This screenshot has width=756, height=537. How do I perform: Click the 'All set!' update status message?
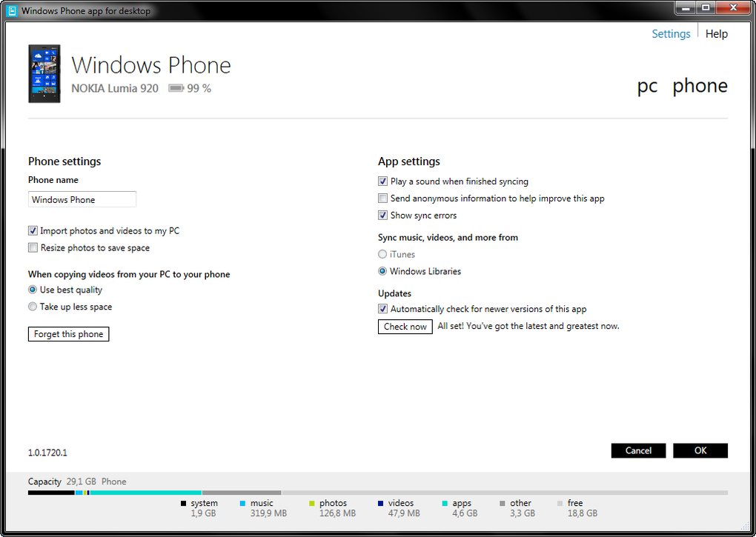(x=528, y=326)
